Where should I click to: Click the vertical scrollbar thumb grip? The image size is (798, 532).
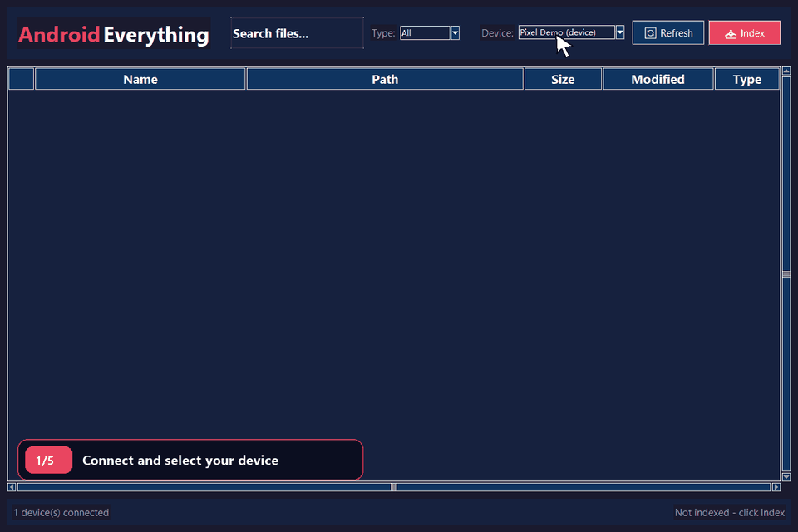click(786, 274)
